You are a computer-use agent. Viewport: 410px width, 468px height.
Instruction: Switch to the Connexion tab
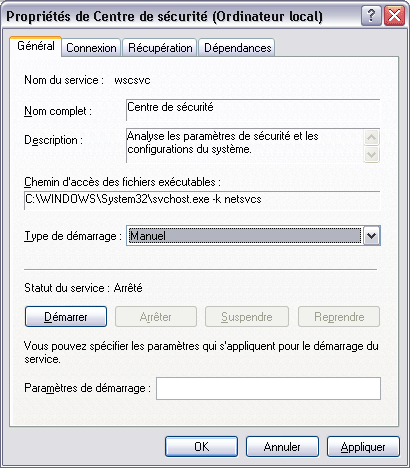coord(91,48)
